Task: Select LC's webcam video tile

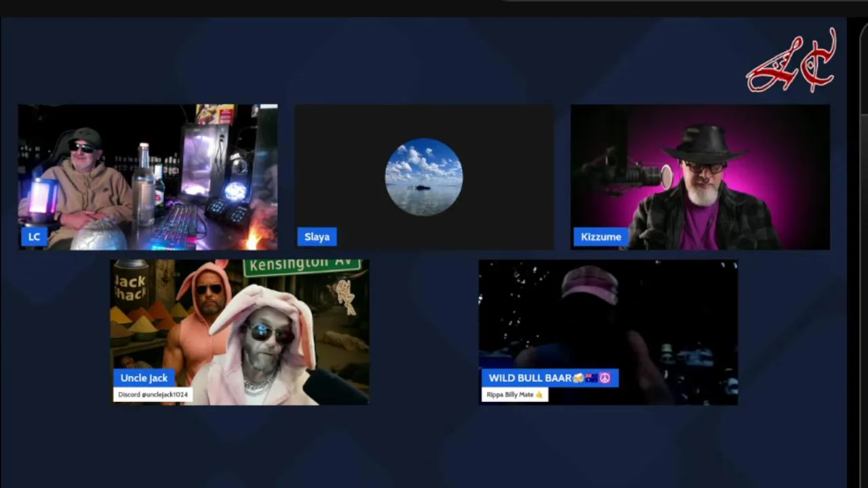Action: 148,177
